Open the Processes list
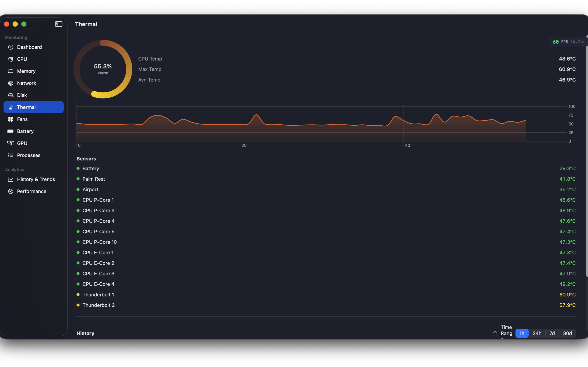This screenshot has width=588, height=367. click(29, 155)
